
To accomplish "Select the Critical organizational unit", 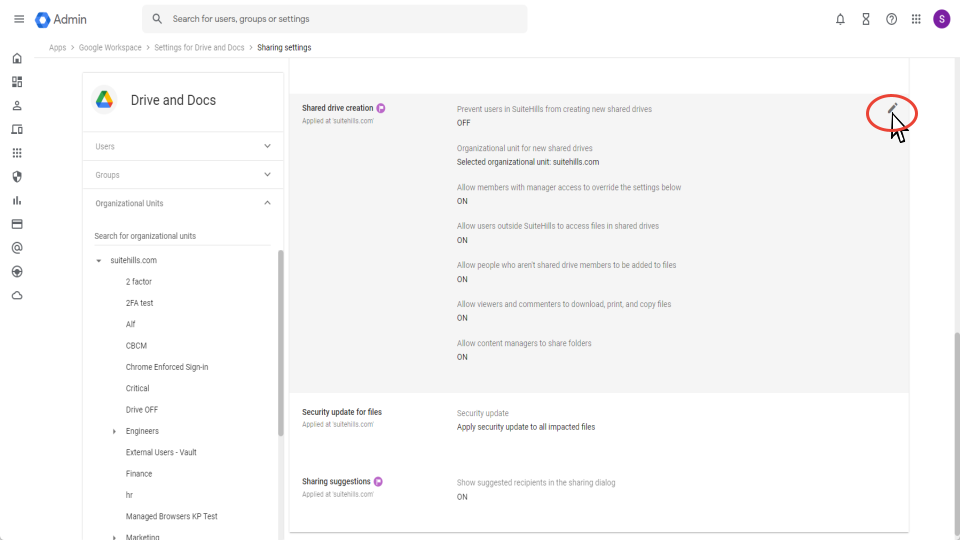I will [x=138, y=389].
